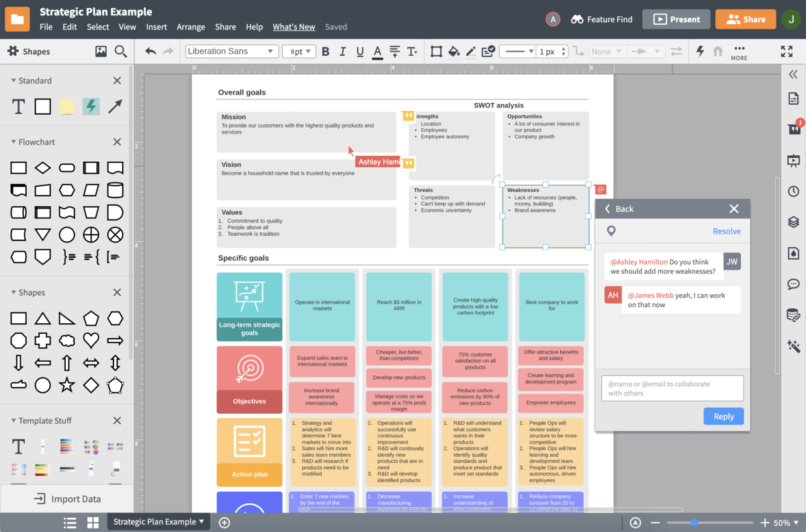Click the Resolve link in comment thread
Image resolution: width=806 pixels, height=532 pixels.
(x=726, y=231)
